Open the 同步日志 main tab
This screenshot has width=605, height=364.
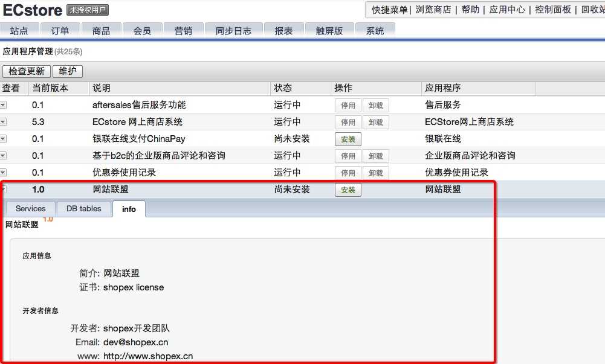[233, 31]
